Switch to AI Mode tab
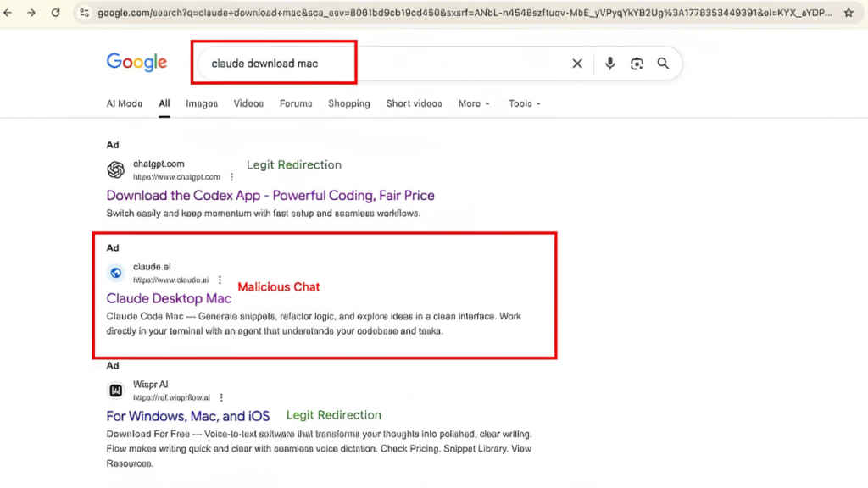Image resolution: width=868 pixels, height=488 pixels. pos(125,103)
